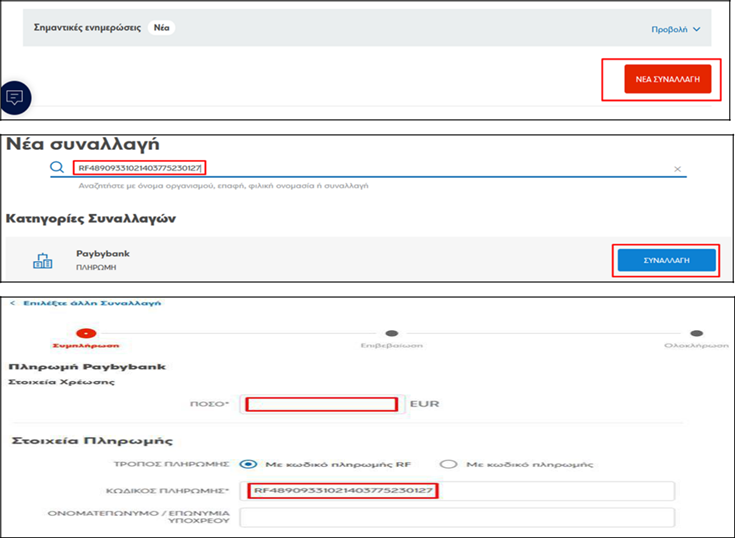Click the Στοιχεία Χρέωσης heading
The height and width of the screenshot is (539, 736).
(x=61, y=382)
